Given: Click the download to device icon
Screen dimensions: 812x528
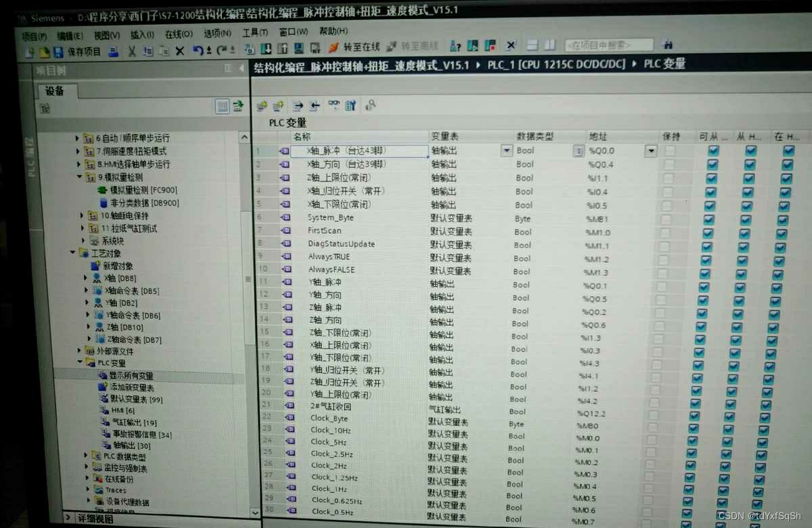Looking at the screenshot, I should 266,49.
